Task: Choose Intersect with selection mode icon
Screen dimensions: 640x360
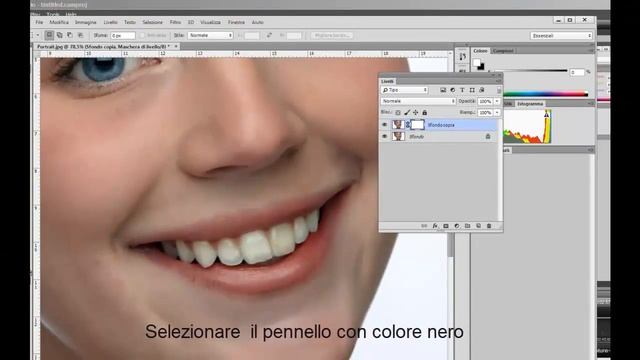Action: tap(80, 35)
